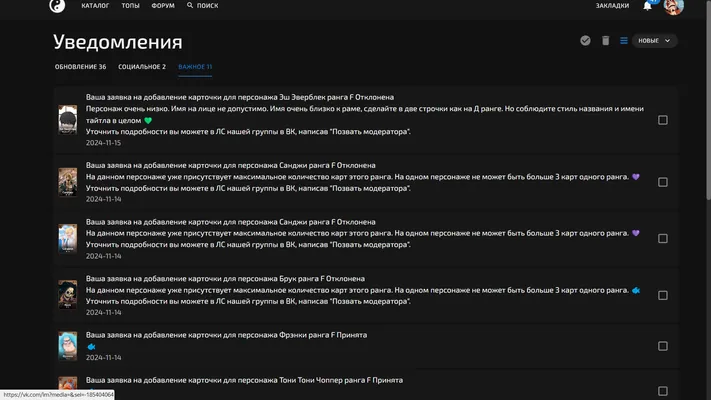The image size is (711, 400).
Task: Select the Важное 11 tab
Action: coord(195,67)
